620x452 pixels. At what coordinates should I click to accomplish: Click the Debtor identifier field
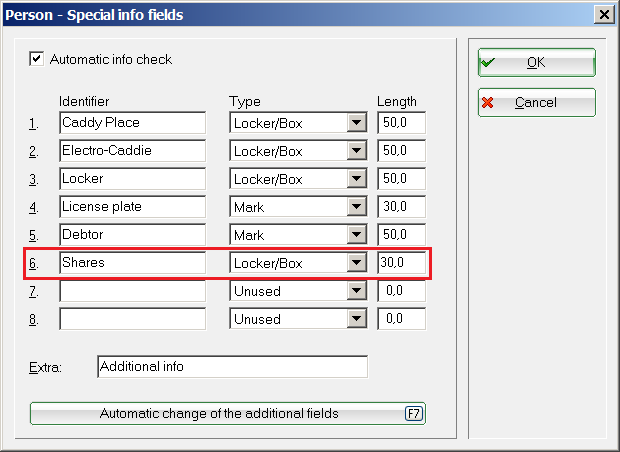click(x=132, y=235)
